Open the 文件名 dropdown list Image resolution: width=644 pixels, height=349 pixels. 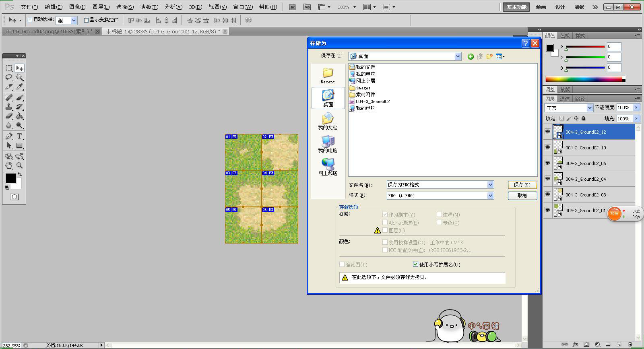pyautogui.click(x=490, y=185)
